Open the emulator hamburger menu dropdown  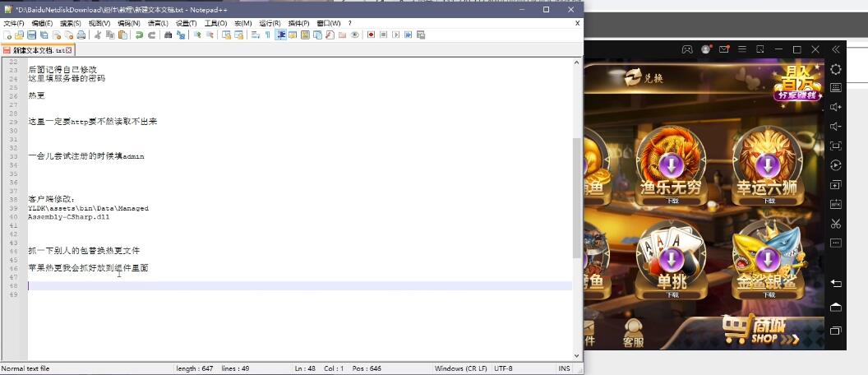[x=741, y=49]
